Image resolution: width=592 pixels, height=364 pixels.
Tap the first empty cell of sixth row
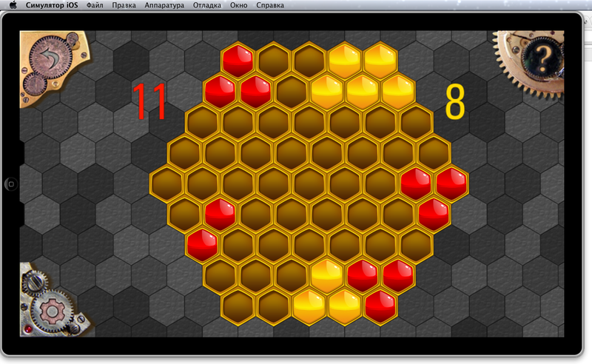(x=184, y=215)
